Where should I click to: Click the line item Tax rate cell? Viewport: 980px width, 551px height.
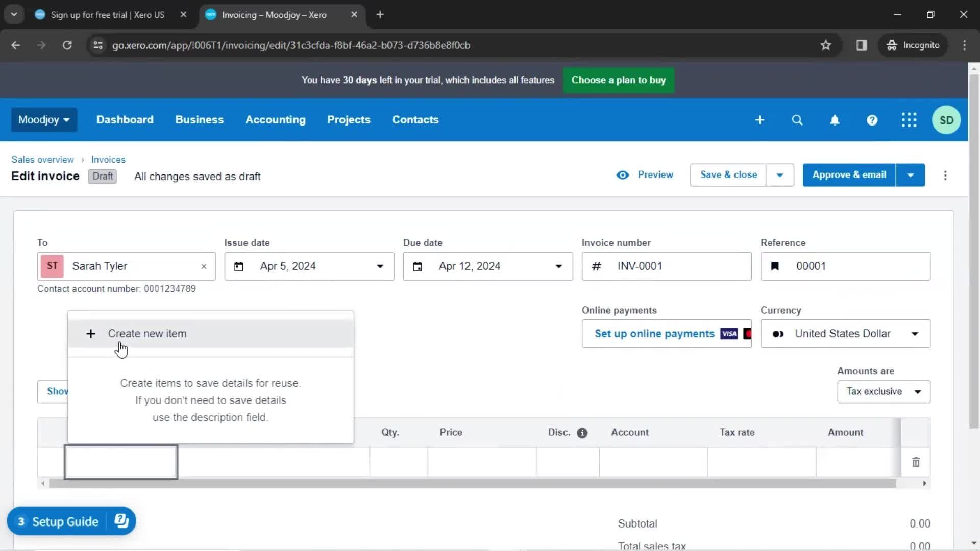[x=762, y=462]
